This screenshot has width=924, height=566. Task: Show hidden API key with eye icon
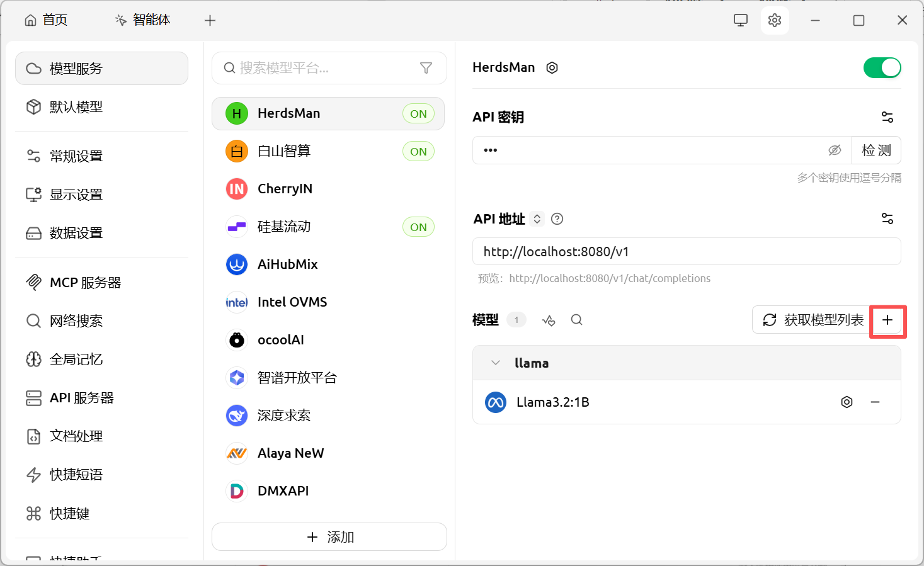click(835, 150)
